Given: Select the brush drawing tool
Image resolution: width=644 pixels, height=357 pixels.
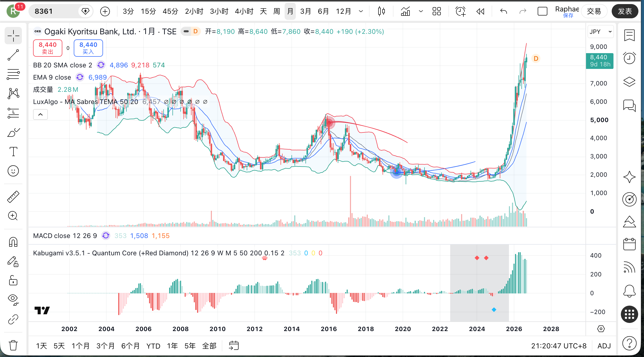Looking at the screenshot, I should [x=13, y=132].
